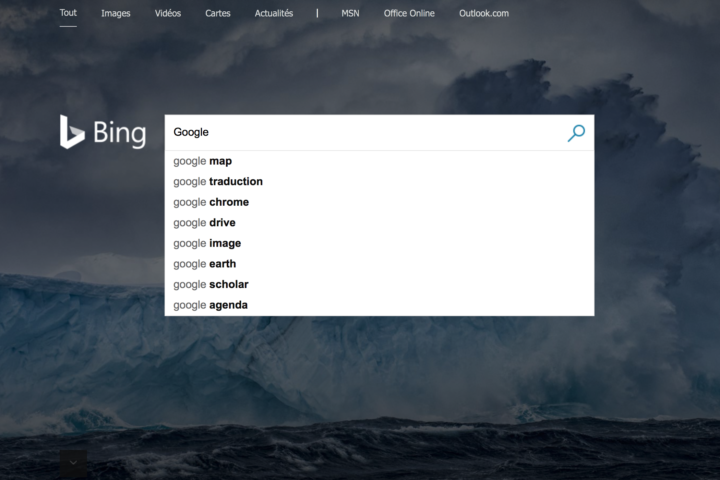The height and width of the screenshot is (480, 720).
Task: Pick the 'google chrome' suggestion
Action: [x=379, y=202]
